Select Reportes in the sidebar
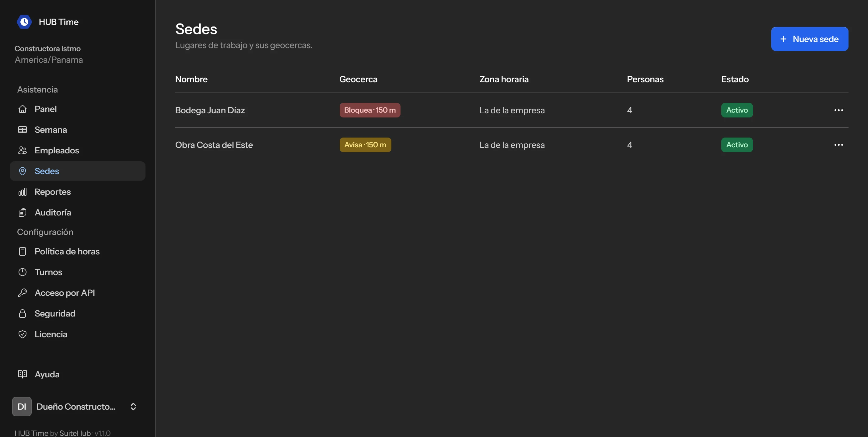 point(78,192)
